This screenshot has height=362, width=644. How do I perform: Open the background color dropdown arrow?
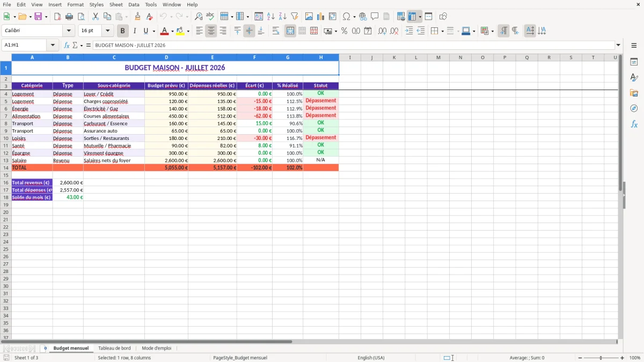[x=188, y=31]
